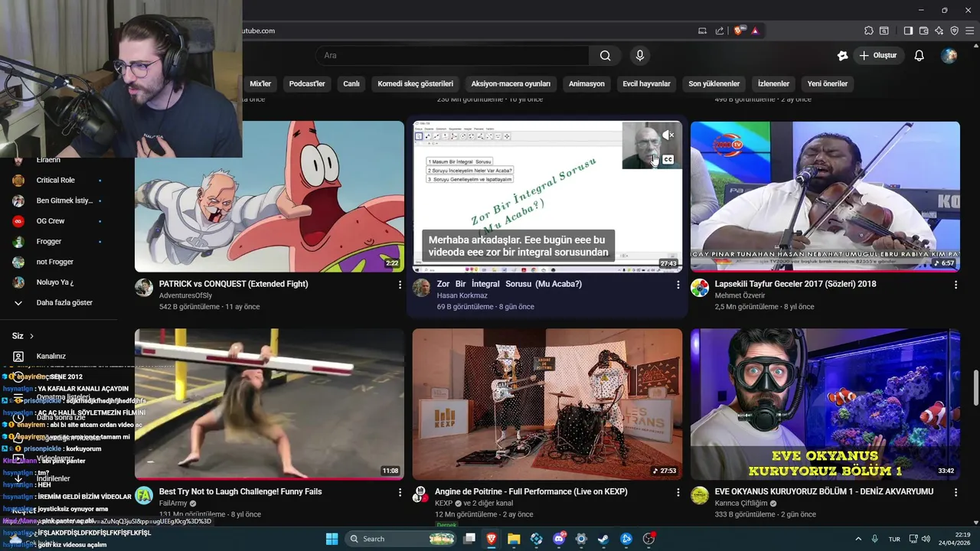980x551 pixels.
Task: Click the Hasan Korkmaz channel name
Action: (462, 295)
